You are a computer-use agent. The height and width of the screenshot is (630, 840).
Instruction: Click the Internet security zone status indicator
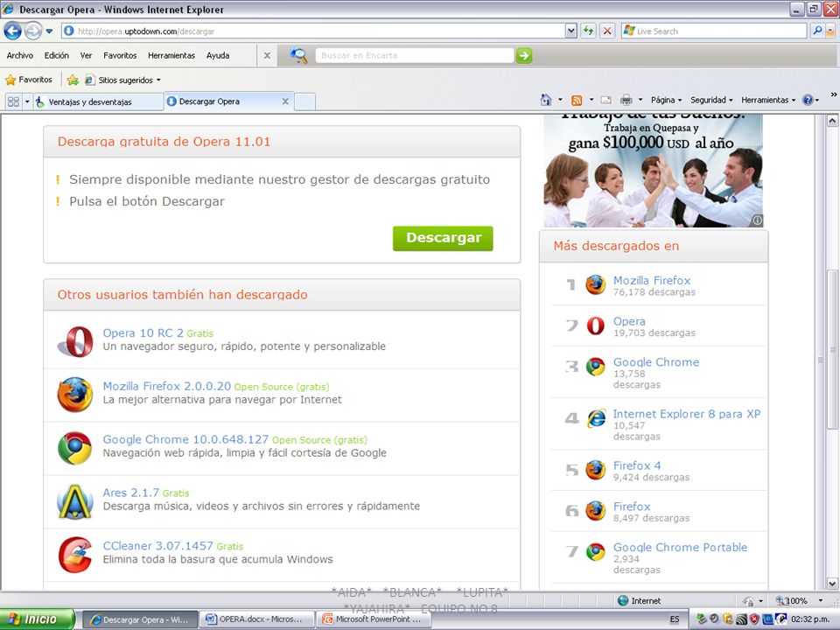639,600
